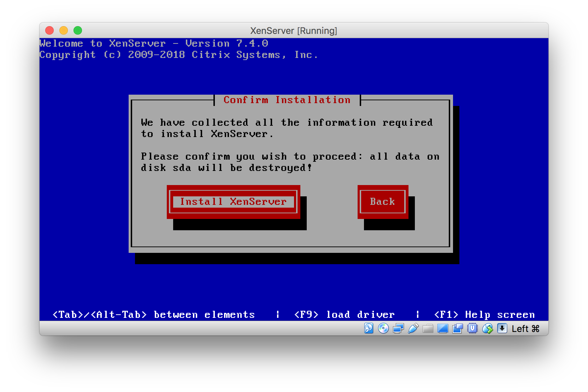Open the network adapters status icon
The width and height of the screenshot is (588, 392).
(398, 328)
